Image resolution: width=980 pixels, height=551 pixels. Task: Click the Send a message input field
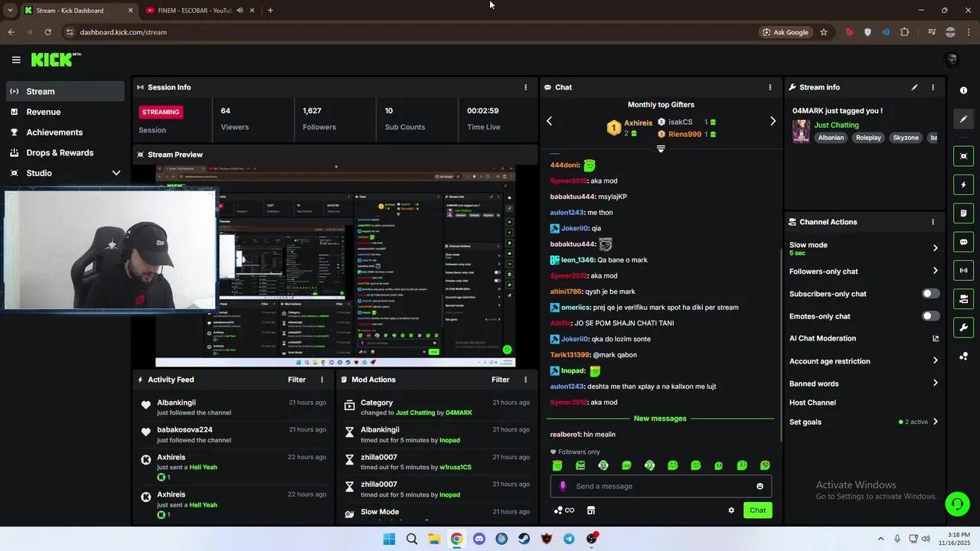coord(661,486)
